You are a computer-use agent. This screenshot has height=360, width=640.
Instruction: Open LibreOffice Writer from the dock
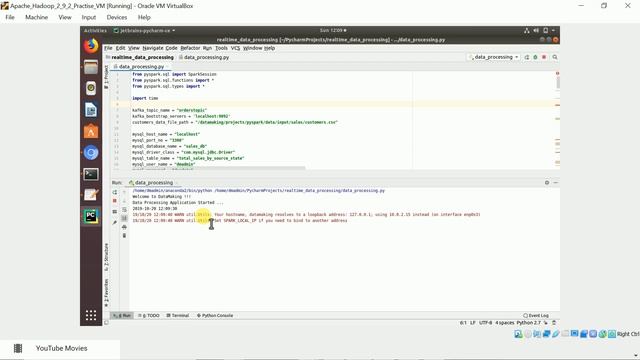tap(91, 110)
